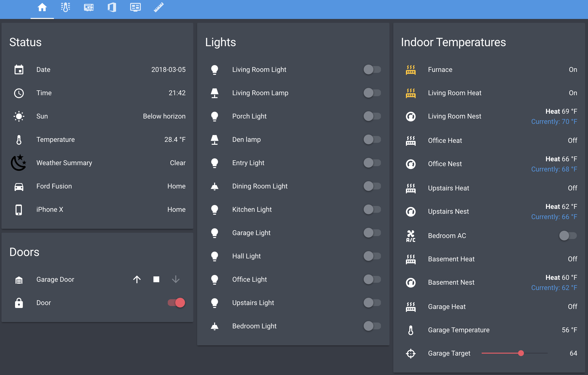This screenshot has width=588, height=375.
Task: Open the ruler tab in header
Action: tap(159, 7)
